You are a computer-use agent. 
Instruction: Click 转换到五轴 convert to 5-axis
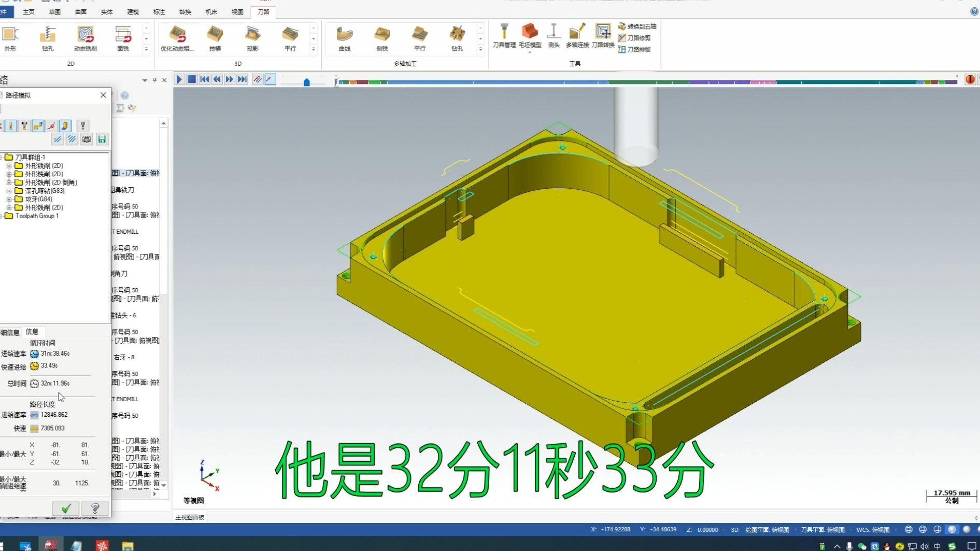pyautogui.click(x=637, y=26)
